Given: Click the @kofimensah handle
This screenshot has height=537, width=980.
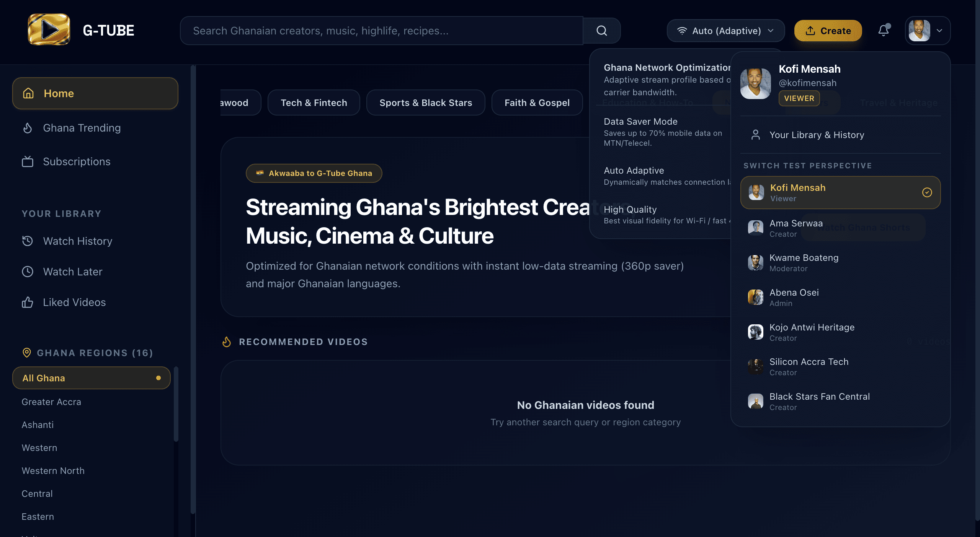Looking at the screenshot, I should [808, 83].
